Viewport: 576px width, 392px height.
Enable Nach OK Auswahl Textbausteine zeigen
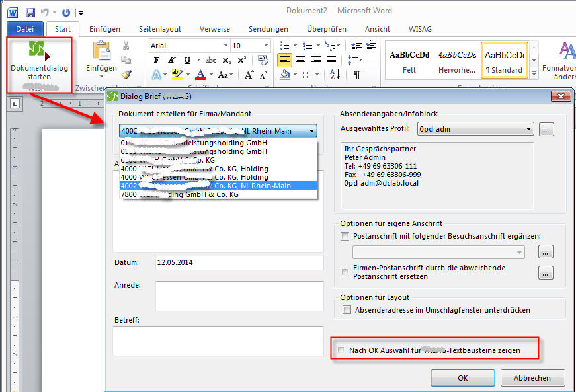(341, 350)
